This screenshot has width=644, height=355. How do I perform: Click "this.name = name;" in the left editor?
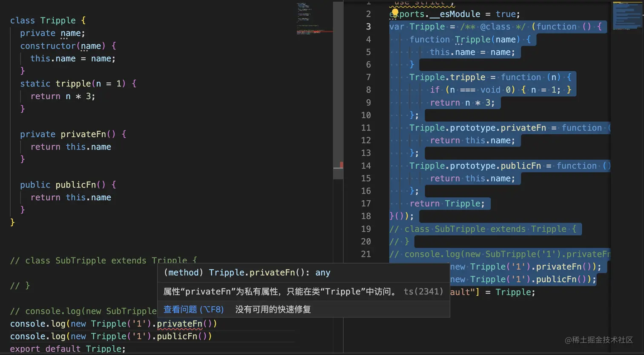(73, 58)
